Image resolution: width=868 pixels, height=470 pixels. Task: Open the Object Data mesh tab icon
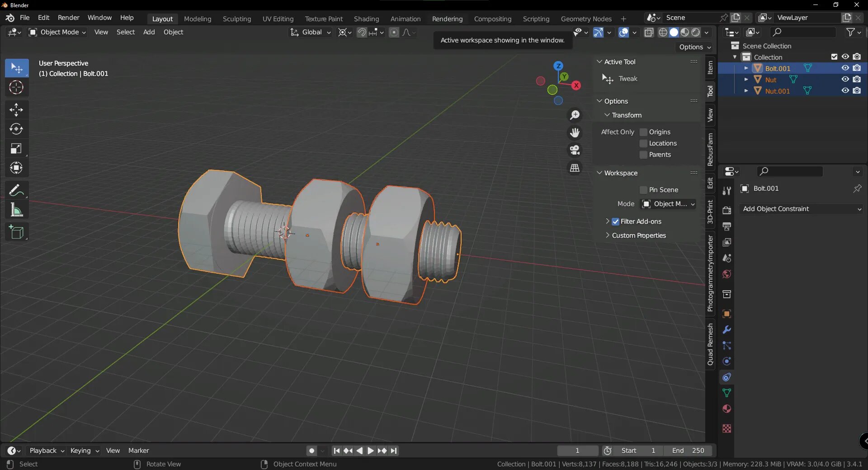[x=726, y=393]
